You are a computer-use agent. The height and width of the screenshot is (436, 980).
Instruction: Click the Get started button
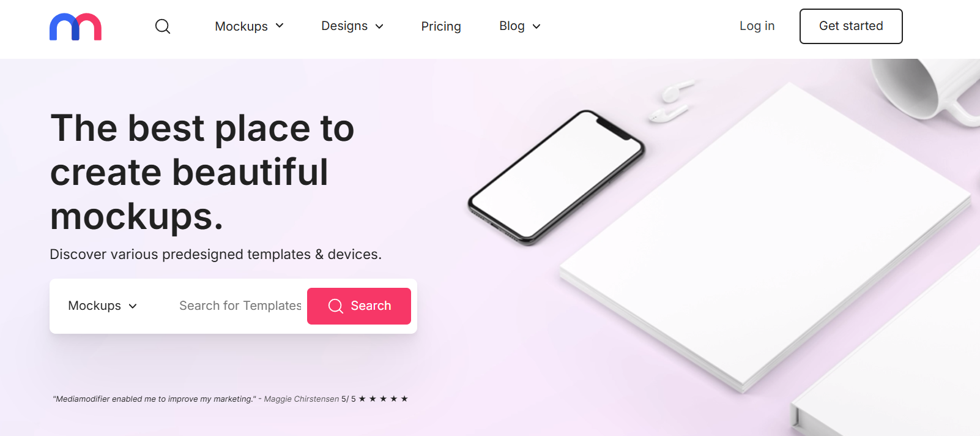pyautogui.click(x=851, y=26)
